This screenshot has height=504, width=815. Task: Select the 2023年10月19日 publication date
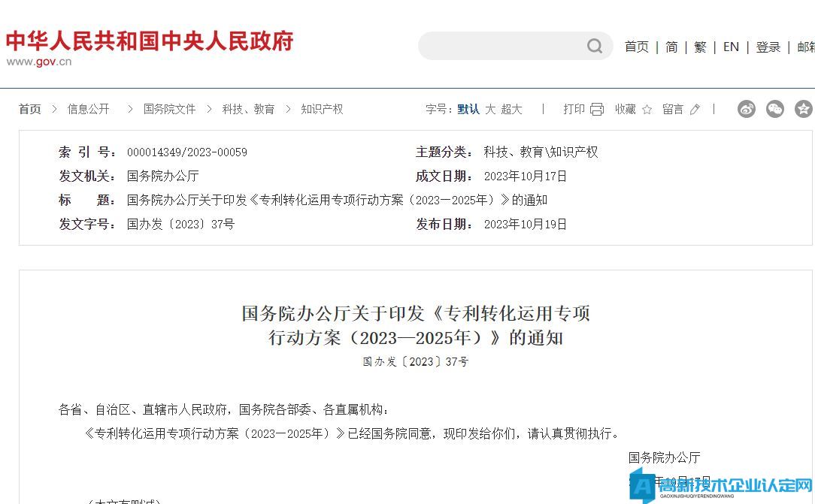coord(526,225)
